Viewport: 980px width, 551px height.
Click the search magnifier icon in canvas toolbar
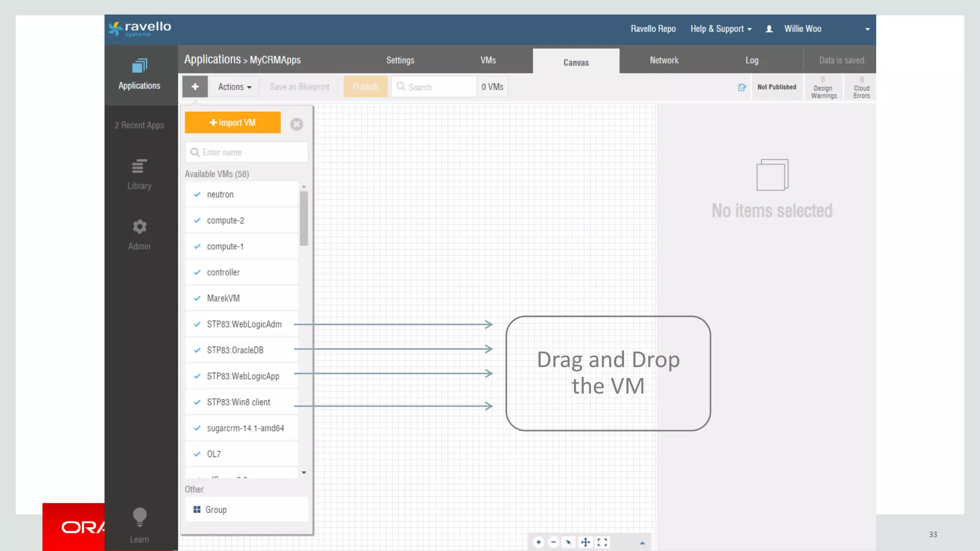coord(401,87)
